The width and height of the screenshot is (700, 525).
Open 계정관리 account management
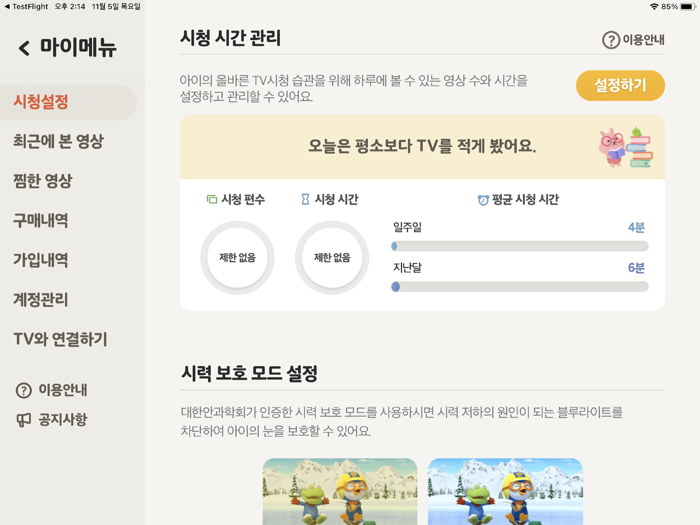coord(40,300)
